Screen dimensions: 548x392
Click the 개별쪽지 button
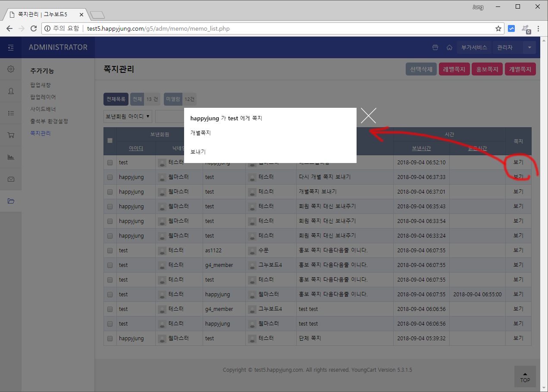(520, 69)
